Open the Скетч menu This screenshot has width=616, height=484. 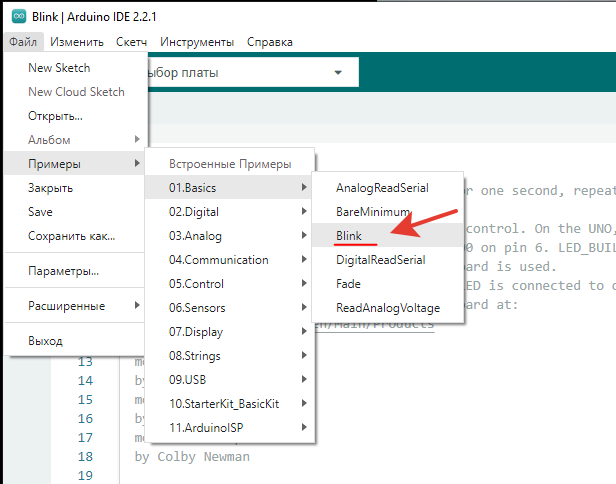pyautogui.click(x=131, y=42)
